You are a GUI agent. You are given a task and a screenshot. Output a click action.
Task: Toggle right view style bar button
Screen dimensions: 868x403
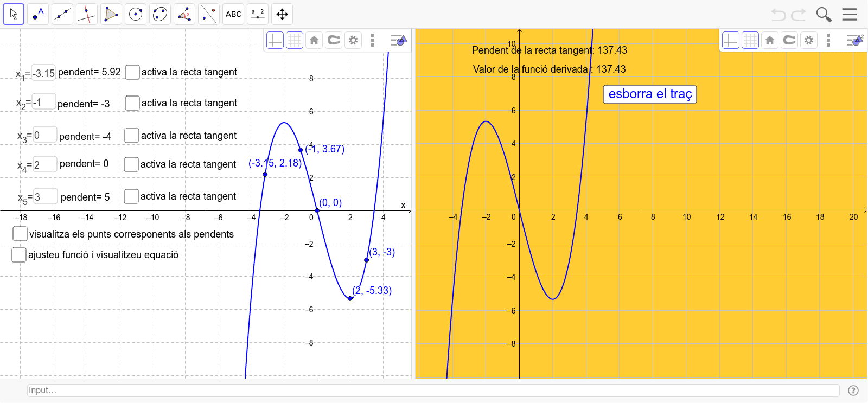(854, 40)
